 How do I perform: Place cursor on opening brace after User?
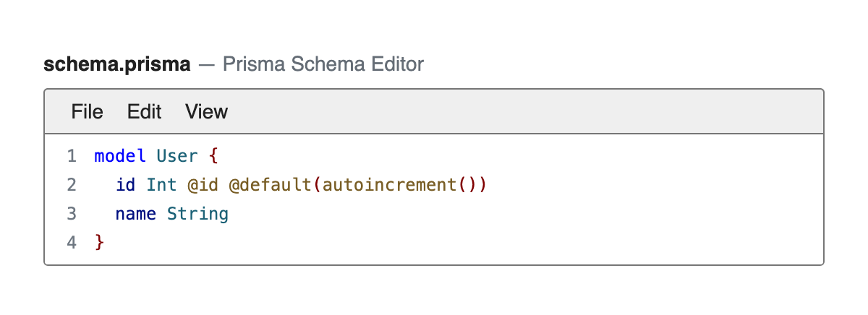pos(213,156)
